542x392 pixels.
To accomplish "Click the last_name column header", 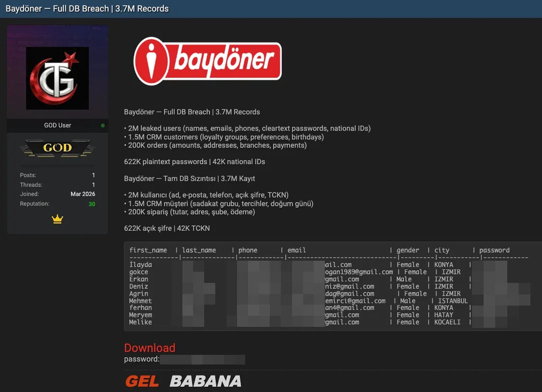I will [199, 250].
